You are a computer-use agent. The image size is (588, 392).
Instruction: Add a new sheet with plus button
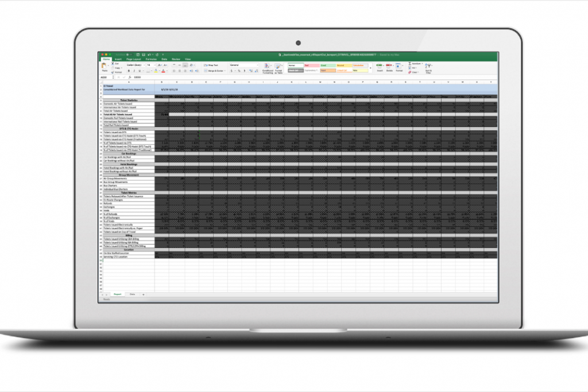coord(143,294)
